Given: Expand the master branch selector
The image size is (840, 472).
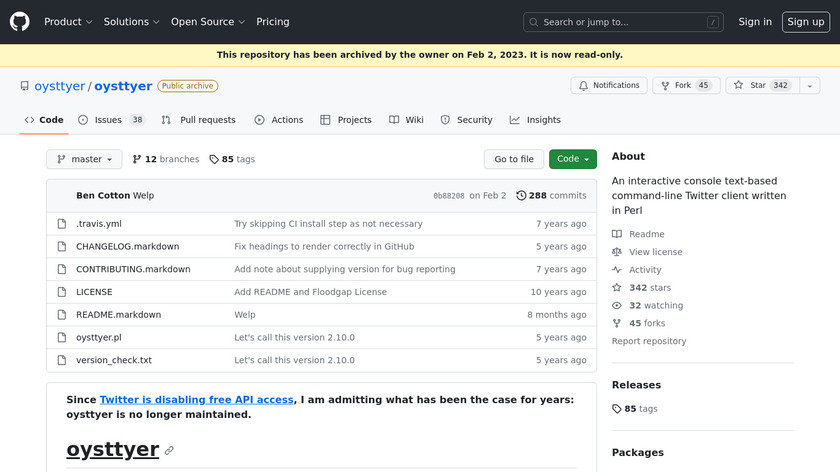Looking at the screenshot, I should pyautogui.click(x=84, y=159).
